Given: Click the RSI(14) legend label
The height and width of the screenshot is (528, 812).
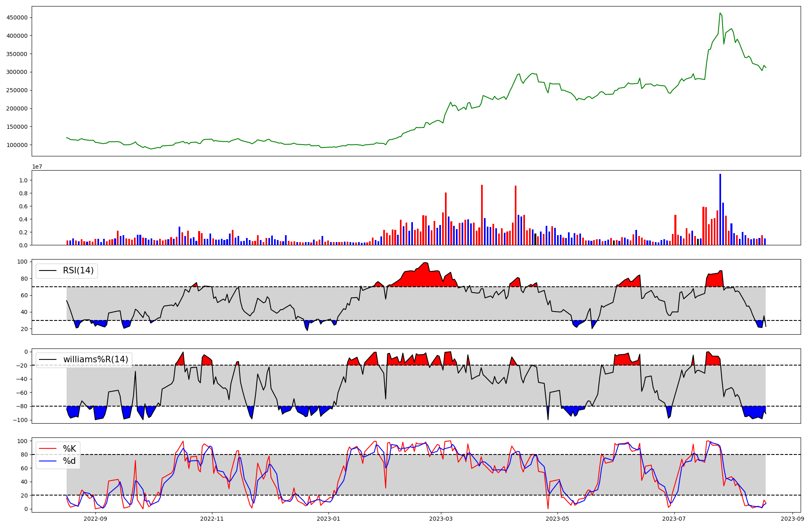Looking at the screenshot, I should (x=78, y=270).
